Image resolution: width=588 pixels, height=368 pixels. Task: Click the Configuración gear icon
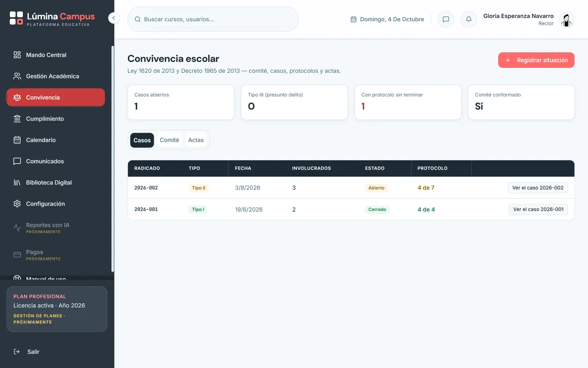(x=17, y=204)
